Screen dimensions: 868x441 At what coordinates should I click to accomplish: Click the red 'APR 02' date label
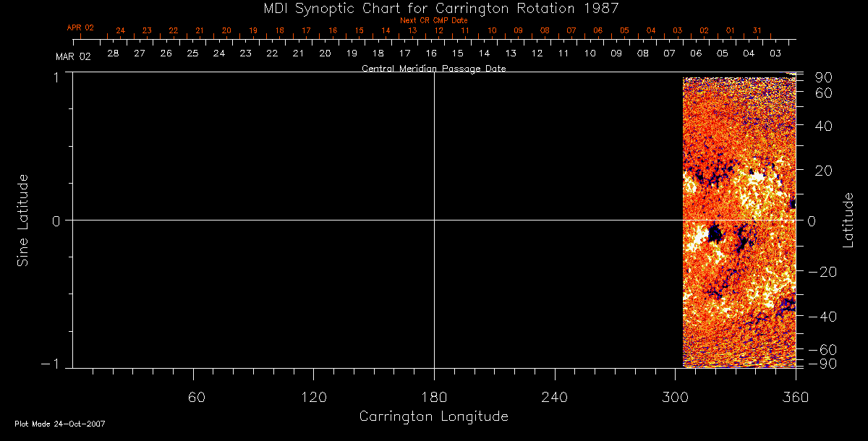(x=80, y=27)
